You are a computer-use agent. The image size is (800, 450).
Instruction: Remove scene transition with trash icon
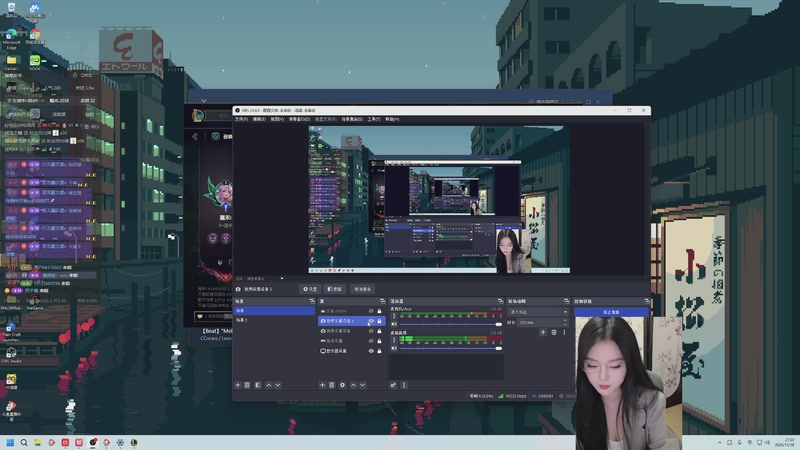[554, 332]
